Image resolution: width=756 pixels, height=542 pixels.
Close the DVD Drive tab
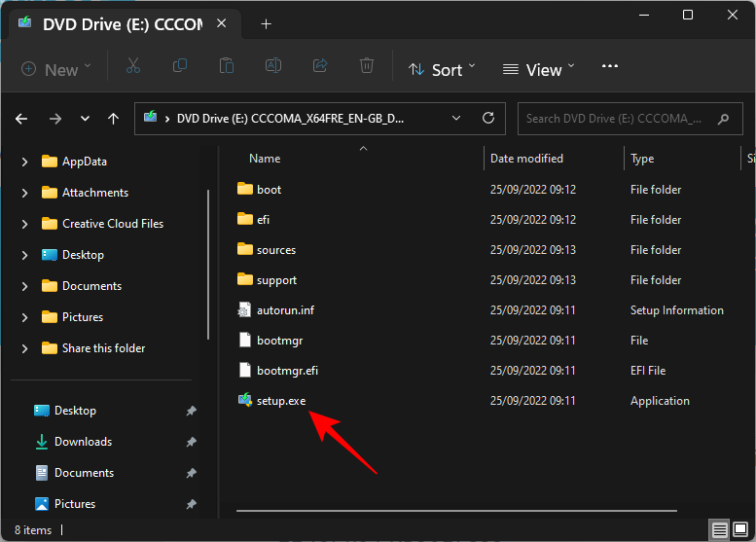click(221, 23)
